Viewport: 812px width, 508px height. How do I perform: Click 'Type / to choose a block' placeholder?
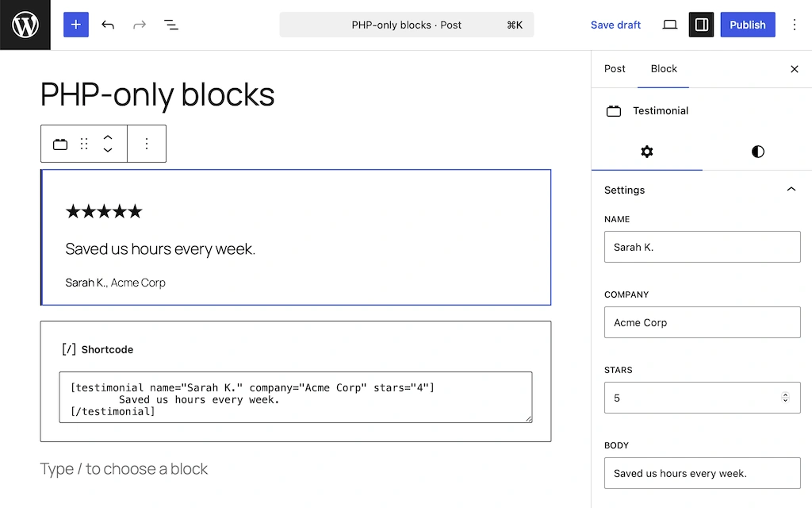124,468
